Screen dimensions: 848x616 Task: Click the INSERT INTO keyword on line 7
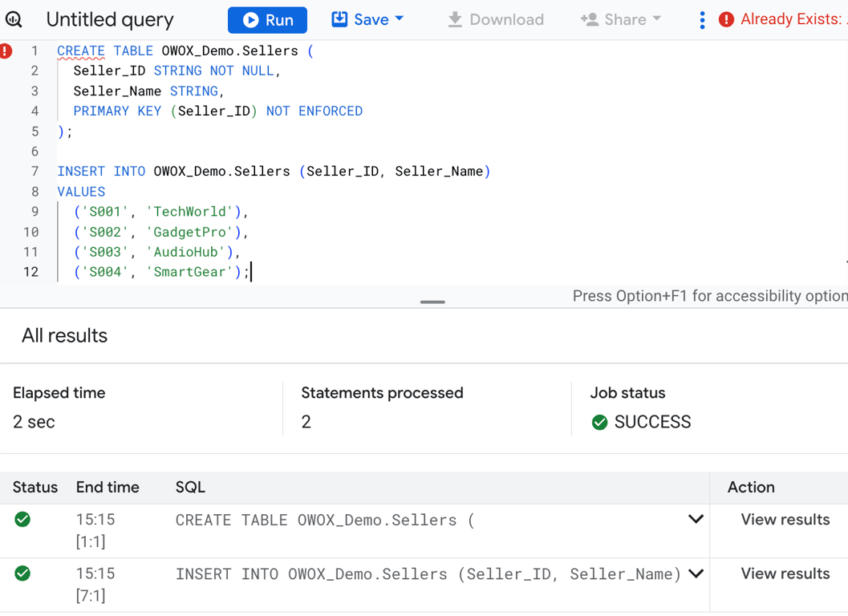pos(101,172)
